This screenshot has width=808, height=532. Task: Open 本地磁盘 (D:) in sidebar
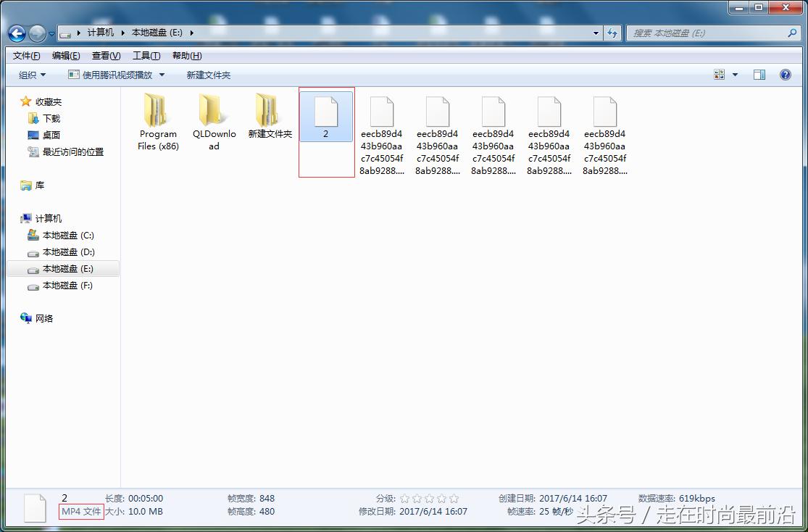click(x=61, y=252)
